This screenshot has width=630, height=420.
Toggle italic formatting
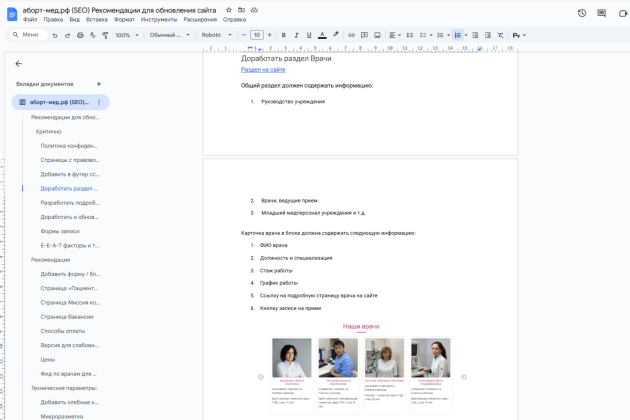click(296, 35)
